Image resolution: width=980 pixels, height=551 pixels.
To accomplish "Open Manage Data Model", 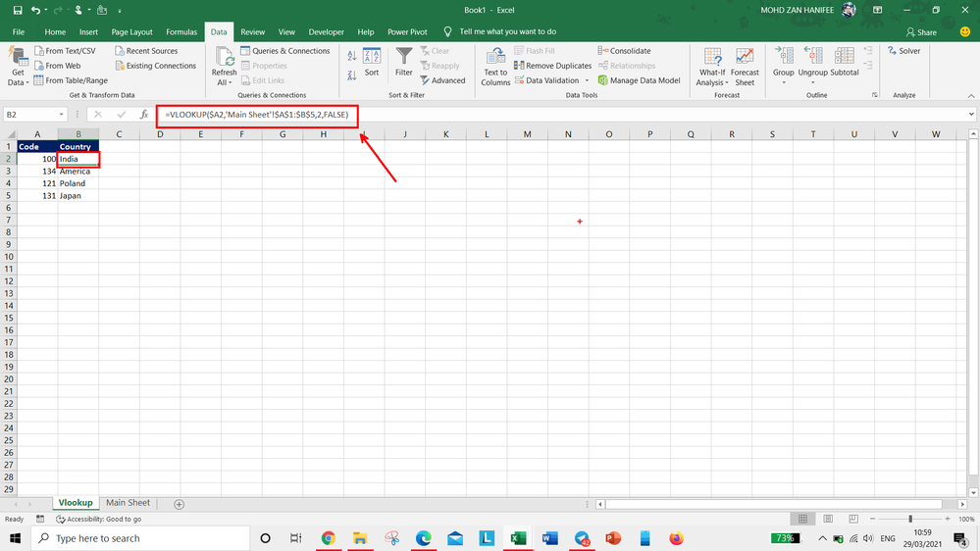I will coord(639,80).
